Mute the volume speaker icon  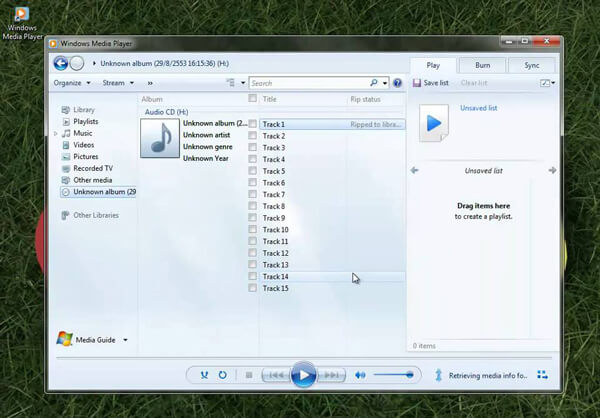coord(360,375)
